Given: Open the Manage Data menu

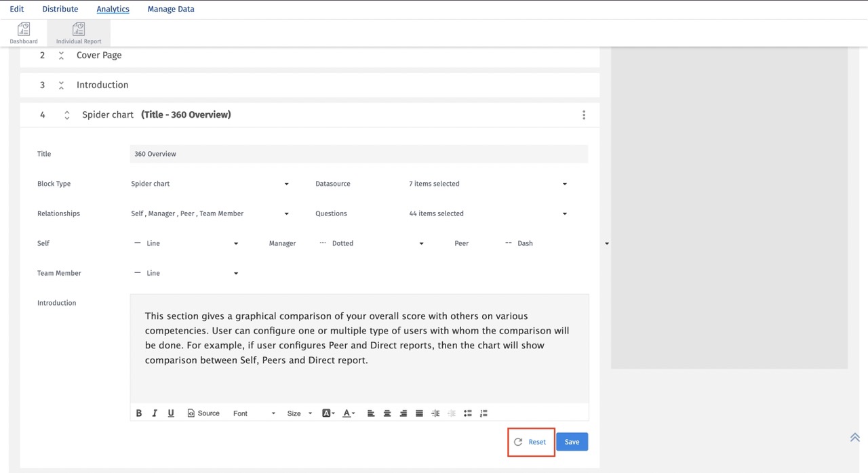Looking at the screenshot, I should (170, 9).
